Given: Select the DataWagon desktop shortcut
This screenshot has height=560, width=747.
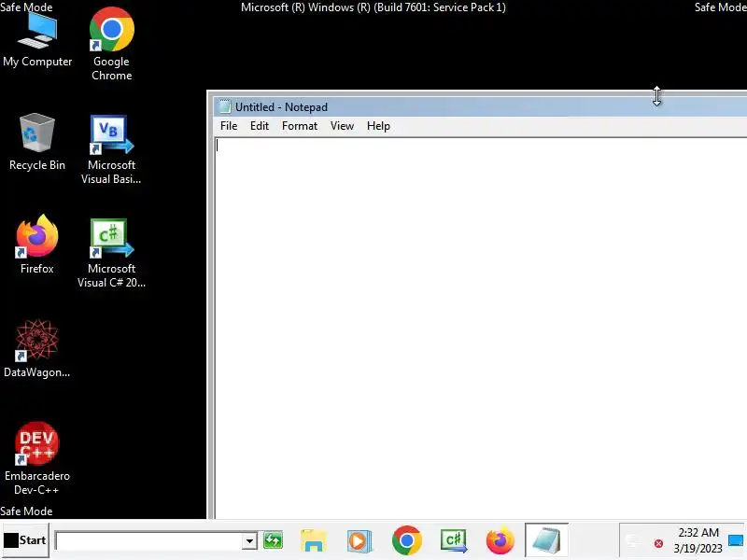Looking at the screenshot, I should pos(37,348).
